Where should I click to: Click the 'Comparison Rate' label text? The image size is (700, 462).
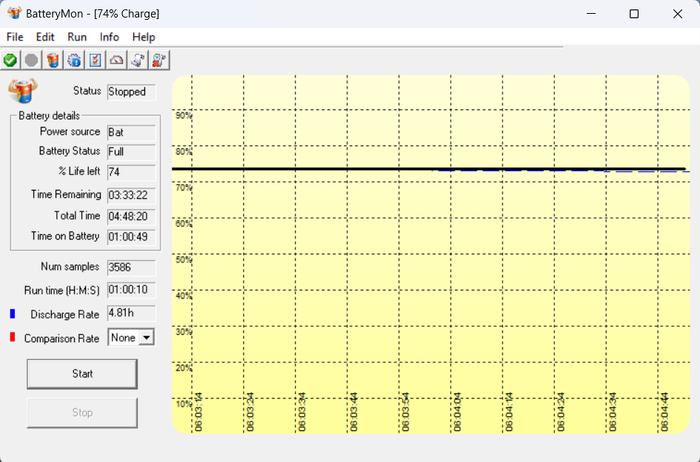click(x=62, y=338)
